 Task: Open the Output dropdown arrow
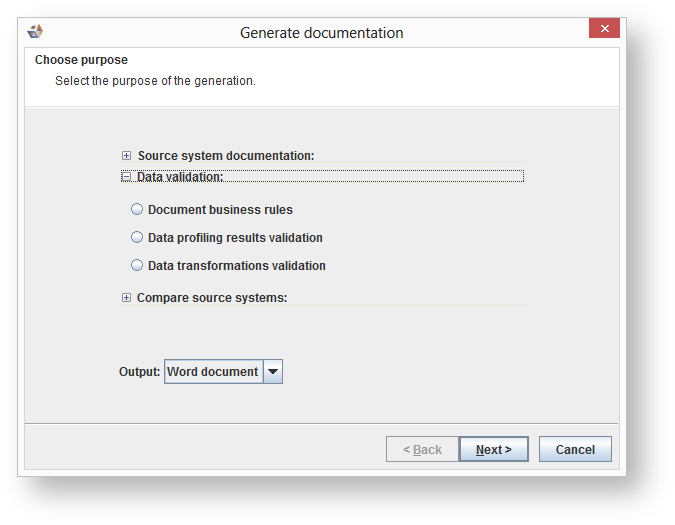click(272, 372)
